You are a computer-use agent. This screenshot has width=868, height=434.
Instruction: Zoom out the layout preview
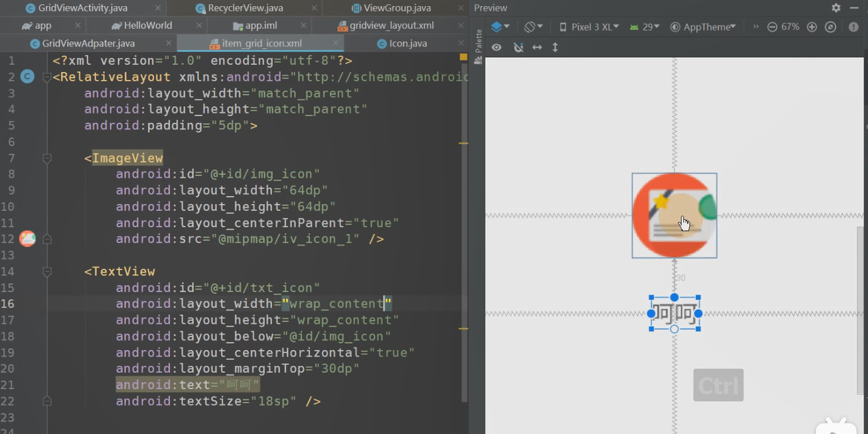pyautogui.click(x=772, y=27)
